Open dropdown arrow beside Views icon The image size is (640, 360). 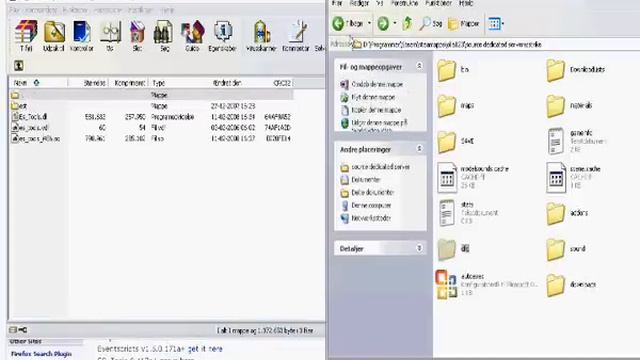coord(503,24)
